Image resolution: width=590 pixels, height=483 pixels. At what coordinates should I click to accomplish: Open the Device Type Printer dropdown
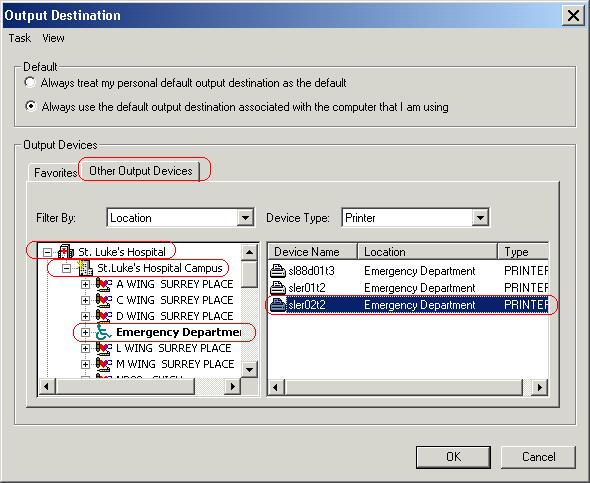480,218
